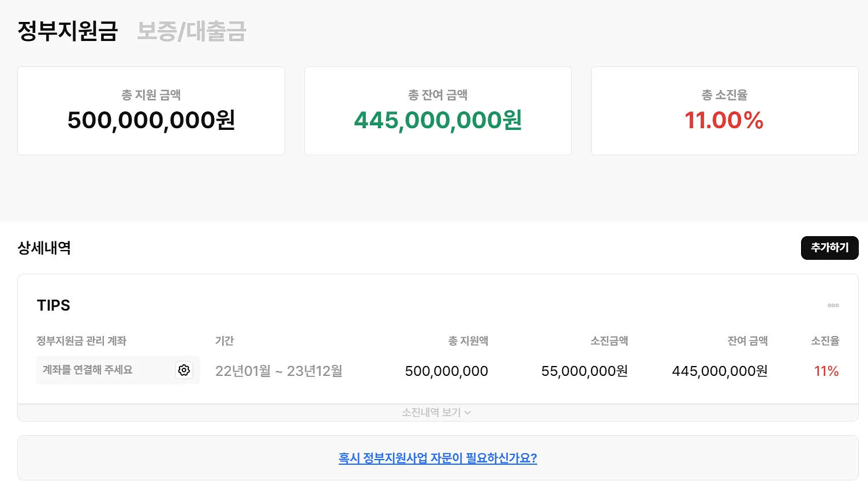Click the period 22년01월 ~ 23년12월
868x489 pixels.
pos(279,371)
